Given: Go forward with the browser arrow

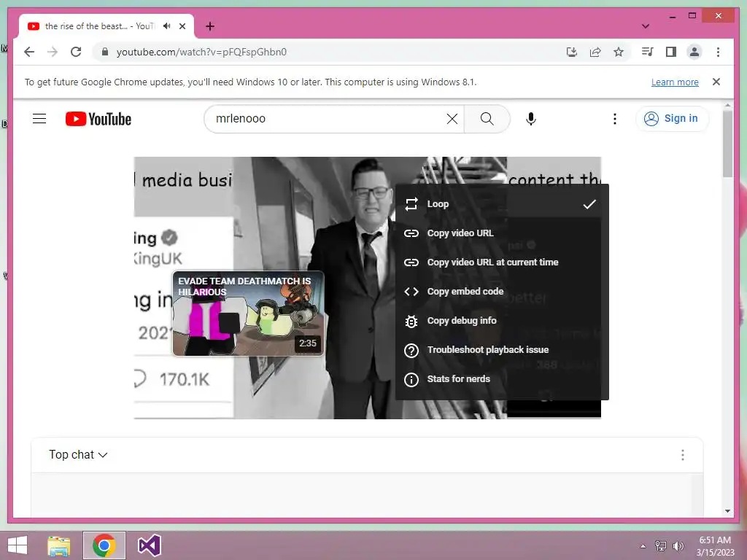Looking at the screenshot, I should click(x=53, y=52).
